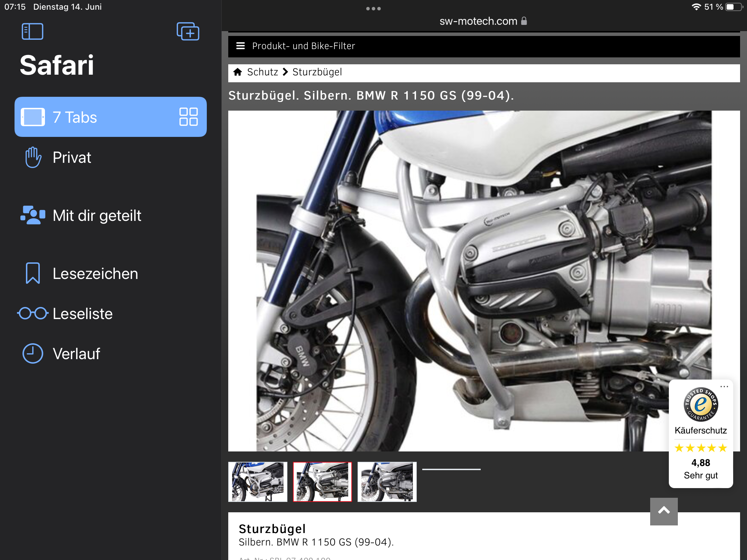Click the Wi-Fi status icon
This screenshot has height=560, width=747.
[696, 7]
